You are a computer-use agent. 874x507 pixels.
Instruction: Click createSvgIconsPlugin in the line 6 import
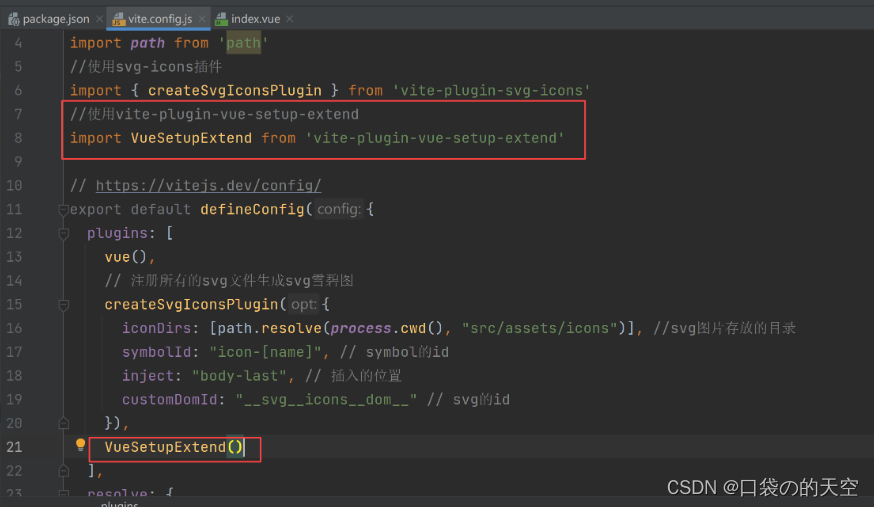235,90
